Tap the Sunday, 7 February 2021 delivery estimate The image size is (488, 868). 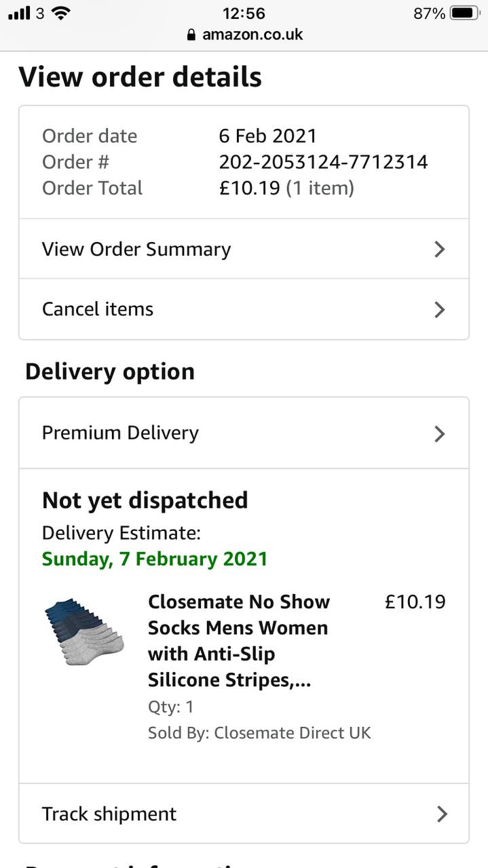(x=155, y=559)
